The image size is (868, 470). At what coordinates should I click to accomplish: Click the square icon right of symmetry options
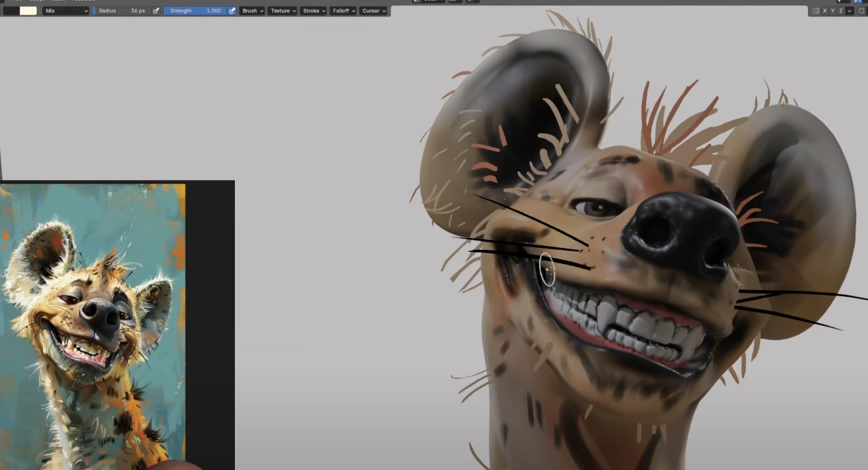coord(861,11)
